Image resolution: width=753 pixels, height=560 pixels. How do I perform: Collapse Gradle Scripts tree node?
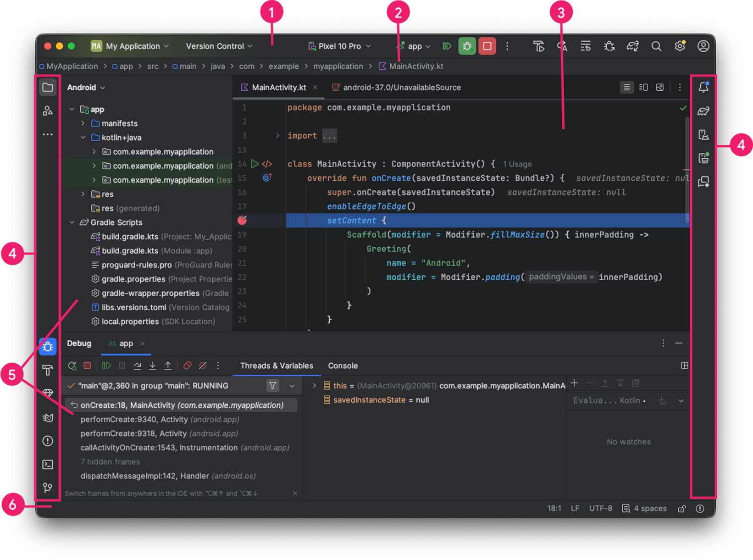click(x=72, y=222)
